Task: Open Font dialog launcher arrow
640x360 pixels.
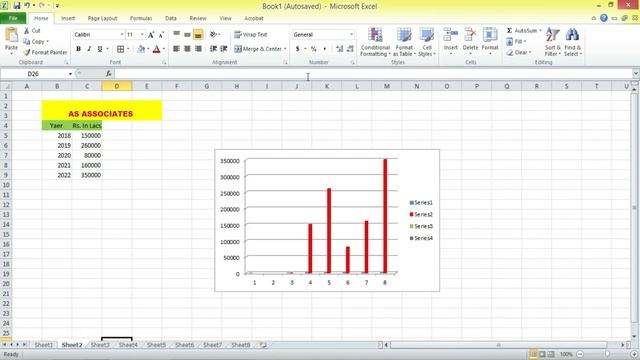Action: pos(164,62)
